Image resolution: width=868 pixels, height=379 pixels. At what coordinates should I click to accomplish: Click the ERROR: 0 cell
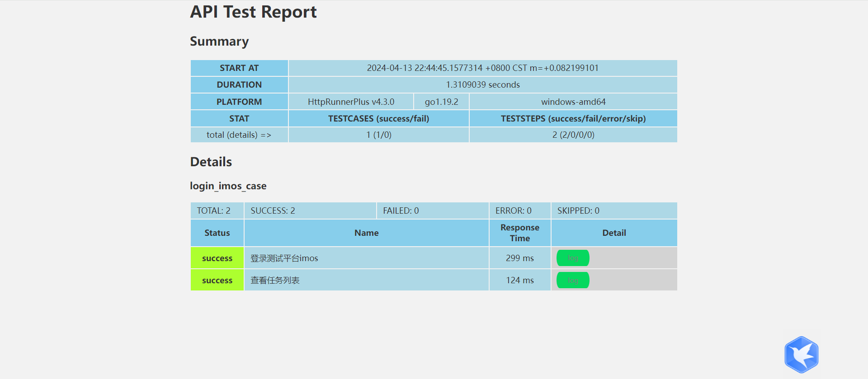click(520, 211)
